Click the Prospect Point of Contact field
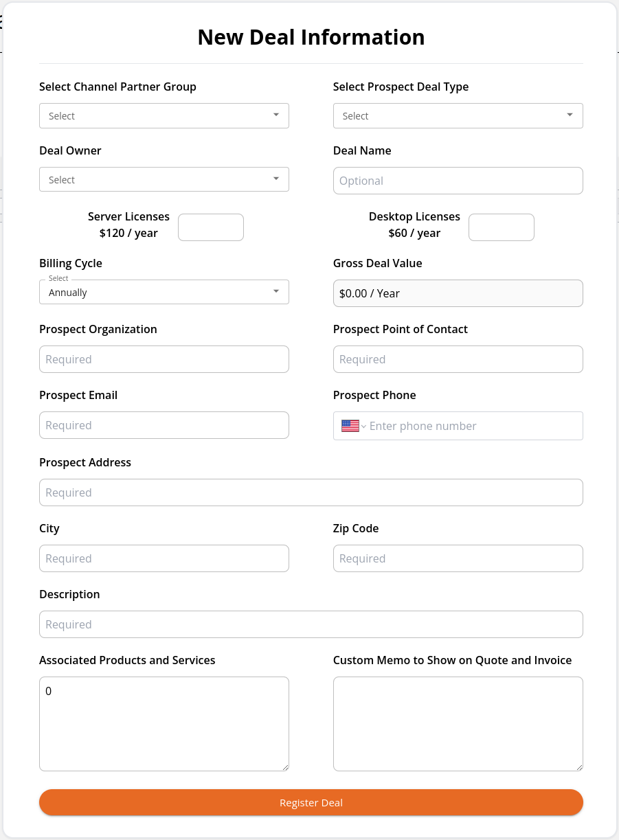 pos(458,359)
